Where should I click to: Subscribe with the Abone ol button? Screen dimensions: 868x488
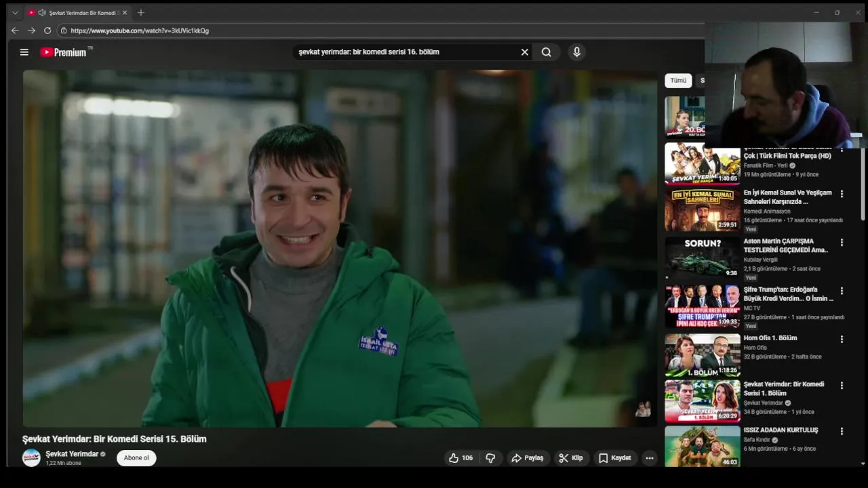click(x=136, y=457)
